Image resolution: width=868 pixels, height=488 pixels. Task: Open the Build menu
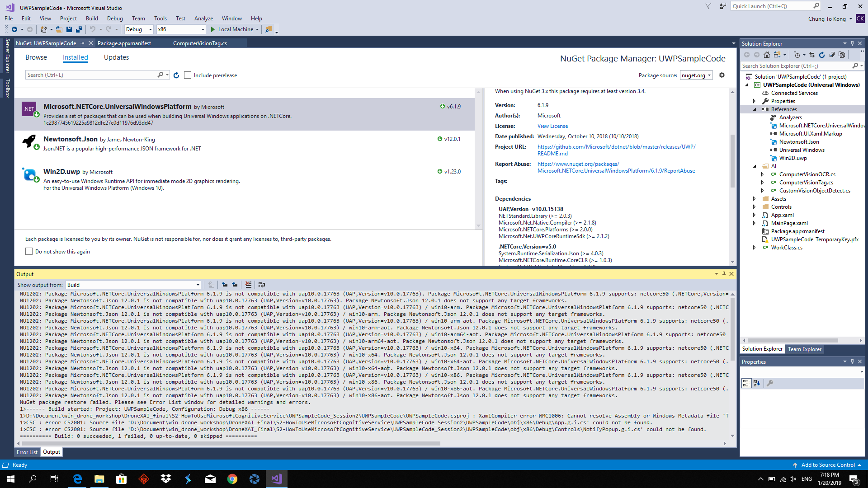[92, 19]
